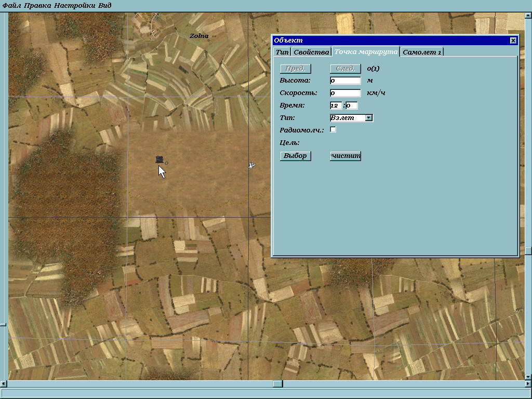Viewport: 532px width, 399px height.
Task: Click the Выбор target button
Action: [x=295, y=156]
